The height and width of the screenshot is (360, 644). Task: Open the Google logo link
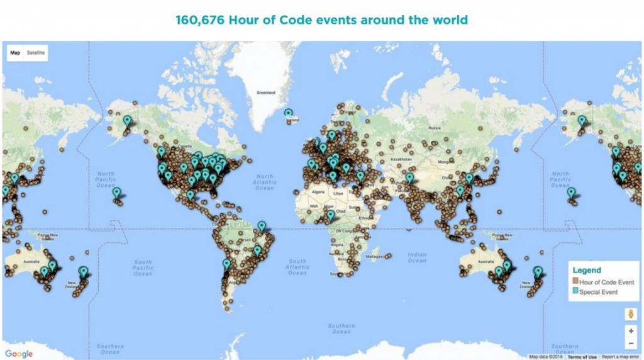pos(19,354)
